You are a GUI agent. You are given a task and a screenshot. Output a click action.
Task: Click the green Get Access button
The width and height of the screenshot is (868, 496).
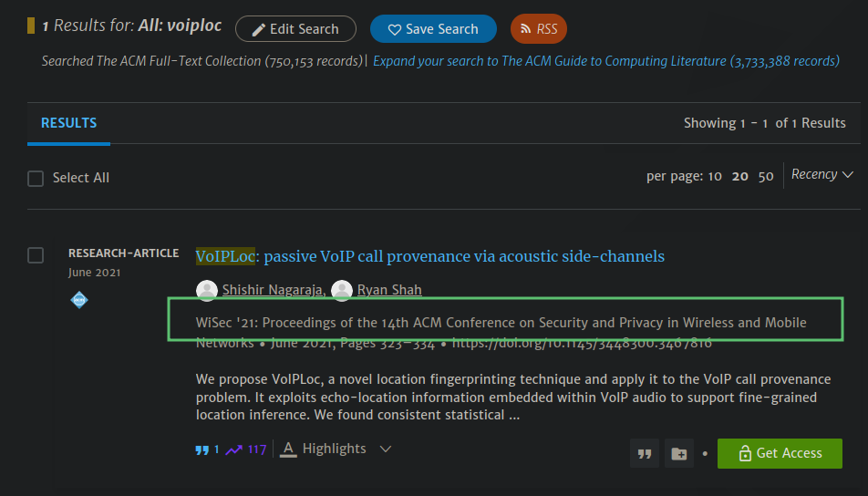[780, 453]
